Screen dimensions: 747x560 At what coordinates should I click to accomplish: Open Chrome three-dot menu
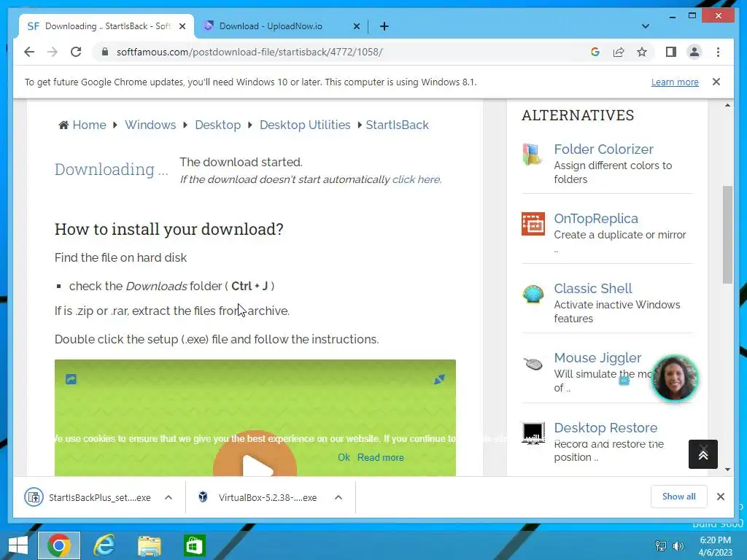(x=718, y=52)
